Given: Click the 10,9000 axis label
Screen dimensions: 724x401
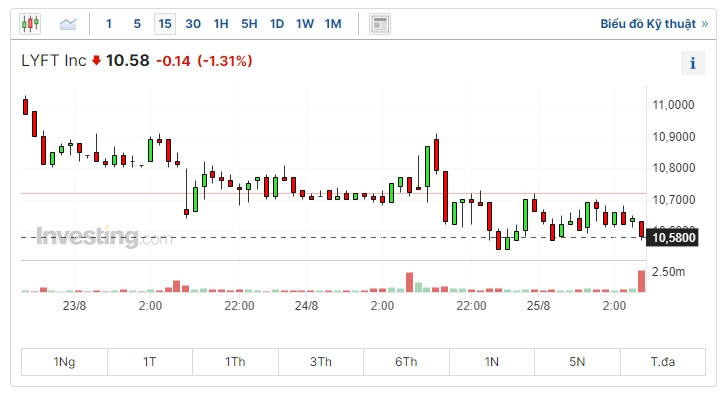Looking at the screenshot, I should (x=673, y=137).
